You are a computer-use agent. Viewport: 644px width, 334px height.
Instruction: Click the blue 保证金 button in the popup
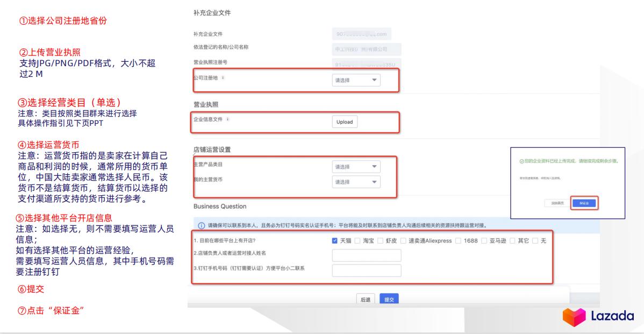pos(584,203)
